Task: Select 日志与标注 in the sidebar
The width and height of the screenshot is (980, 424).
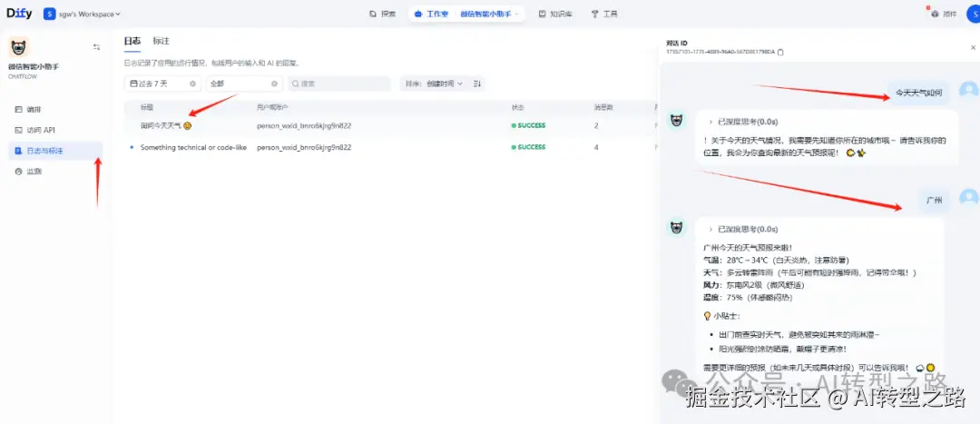Action: pos(55,151)
